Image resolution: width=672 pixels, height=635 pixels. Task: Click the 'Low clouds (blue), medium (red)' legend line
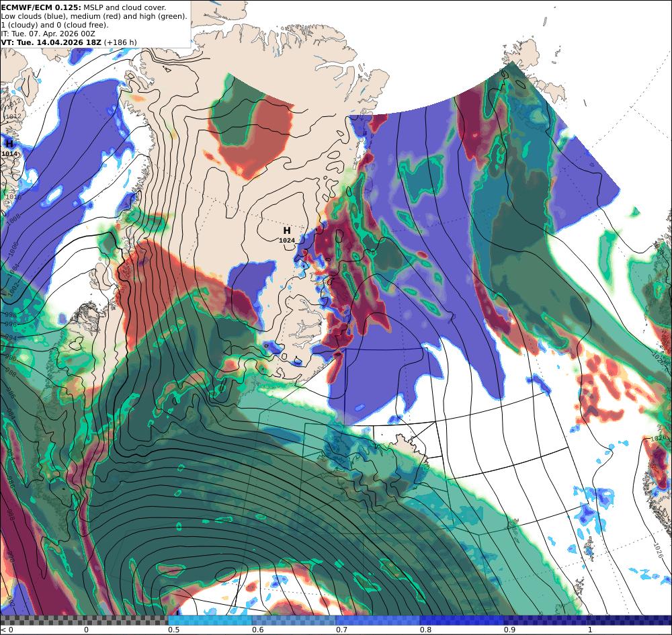(94, 16)
